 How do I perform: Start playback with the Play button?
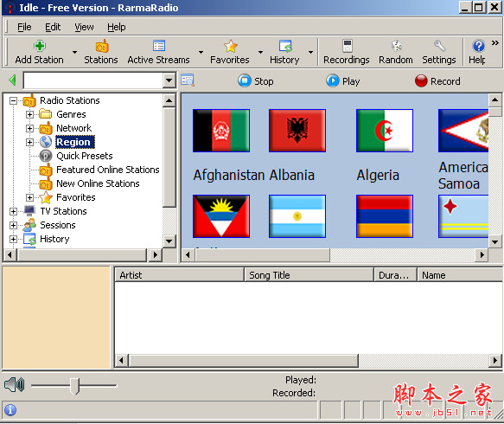click(x=343, y=81)
